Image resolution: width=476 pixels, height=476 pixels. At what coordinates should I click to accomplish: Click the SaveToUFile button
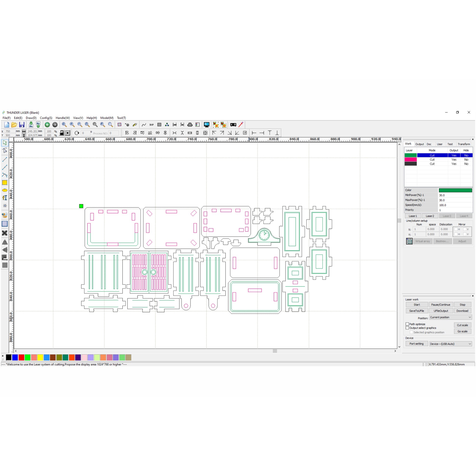417,311
